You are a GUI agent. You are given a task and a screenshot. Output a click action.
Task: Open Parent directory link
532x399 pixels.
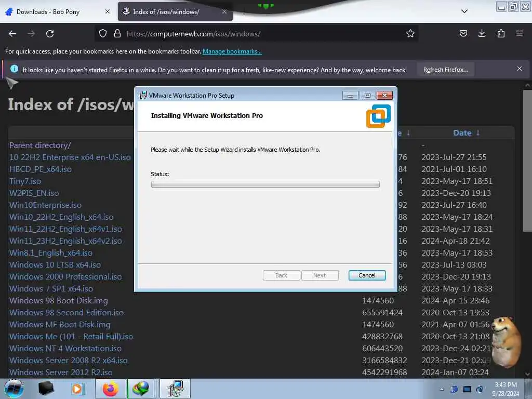pos(40,145)
